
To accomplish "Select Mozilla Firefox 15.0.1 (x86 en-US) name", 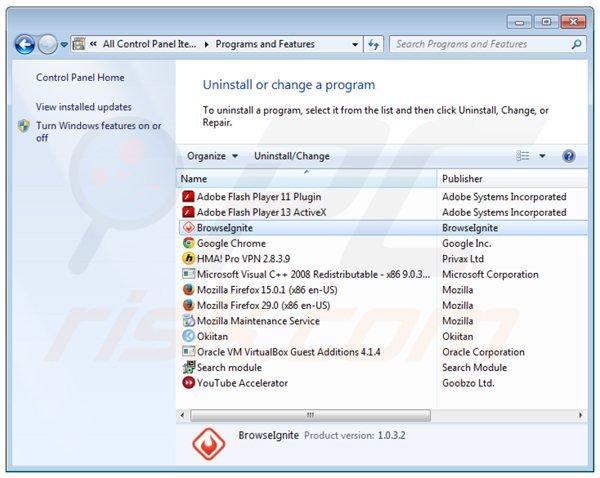I will click(x=267, y=290).
